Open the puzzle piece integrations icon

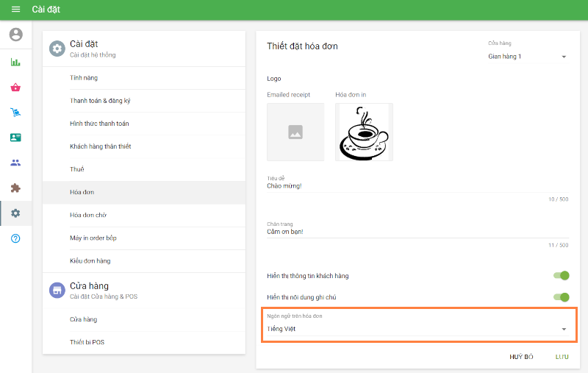[15, 188]
